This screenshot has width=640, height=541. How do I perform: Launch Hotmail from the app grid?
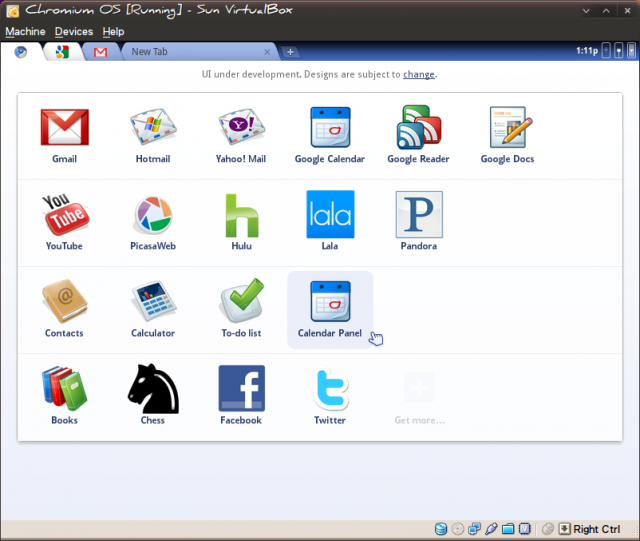[153, 127]
